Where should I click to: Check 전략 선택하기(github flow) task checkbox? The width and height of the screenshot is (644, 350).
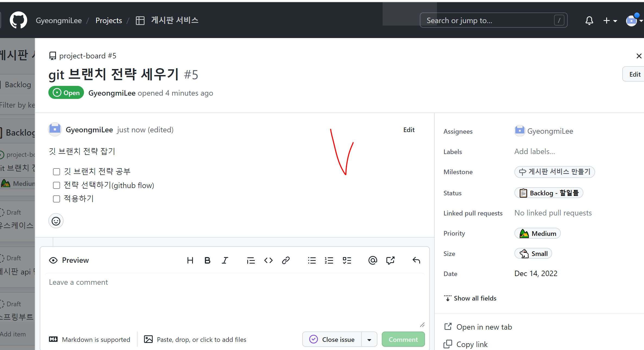[57, 185]
